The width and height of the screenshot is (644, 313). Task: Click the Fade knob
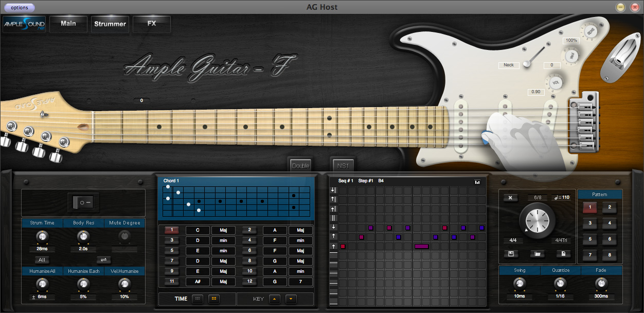(x=600, y=283)
